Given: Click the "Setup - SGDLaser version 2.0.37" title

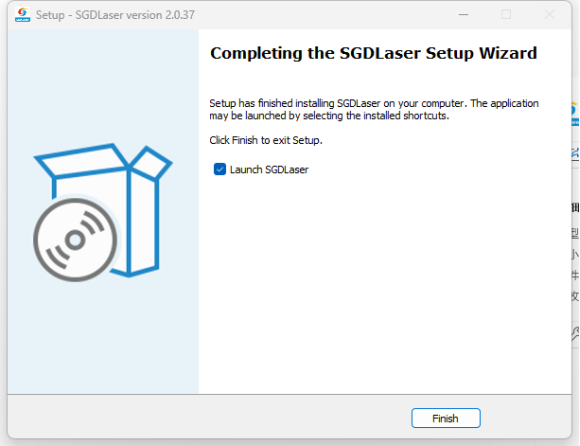Looking at the screenshot, I should (x=115, y=15).
